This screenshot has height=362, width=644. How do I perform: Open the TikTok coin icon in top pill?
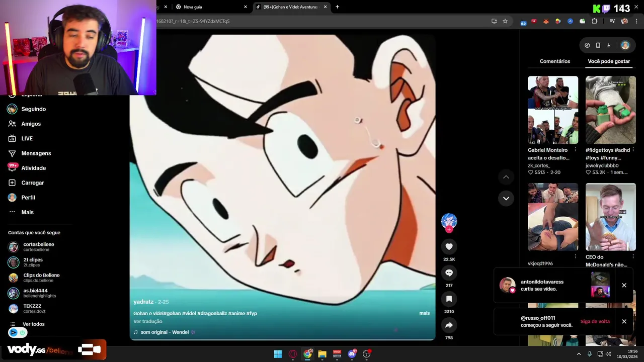click(587, 45)
